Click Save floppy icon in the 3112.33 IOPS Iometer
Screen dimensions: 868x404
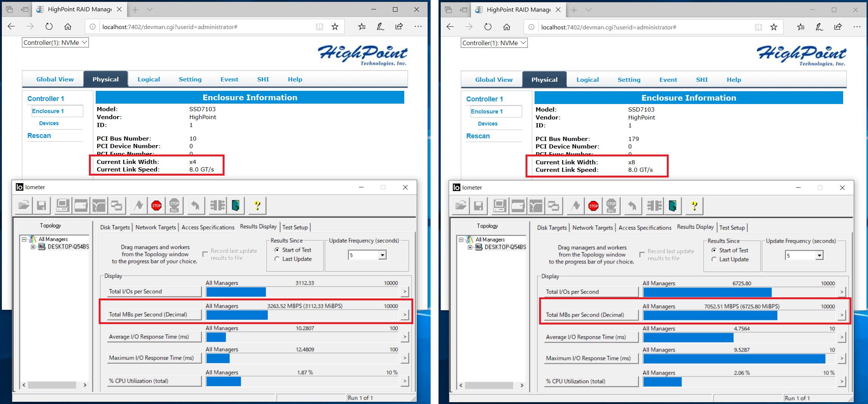click(41, 205)
